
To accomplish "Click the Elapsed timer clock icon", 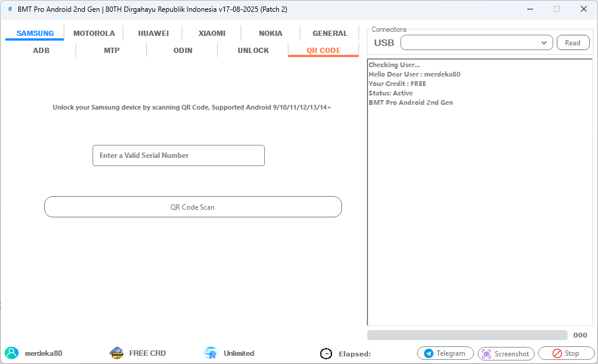I will point(326,353).
